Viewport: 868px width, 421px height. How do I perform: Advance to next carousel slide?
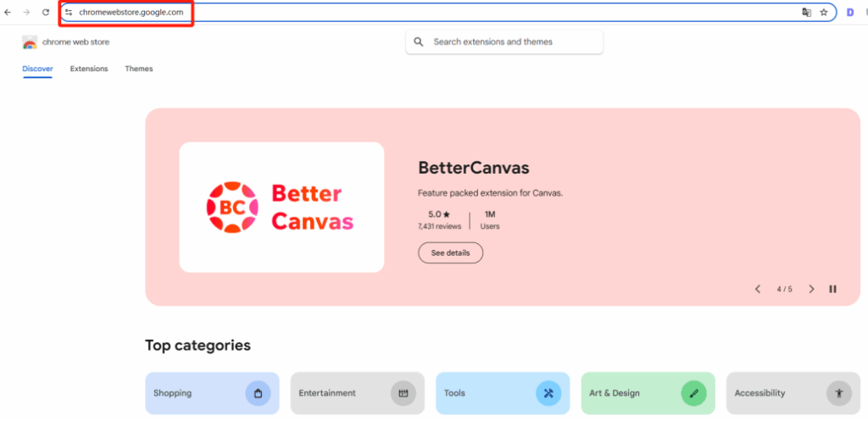pyautogui.click(x=811, y=289)
